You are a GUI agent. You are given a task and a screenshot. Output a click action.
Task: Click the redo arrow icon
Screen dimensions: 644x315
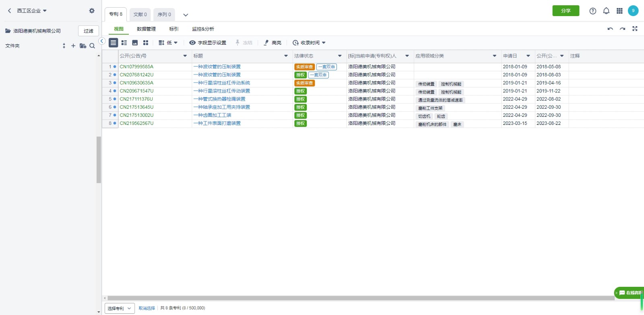point(623,29)
